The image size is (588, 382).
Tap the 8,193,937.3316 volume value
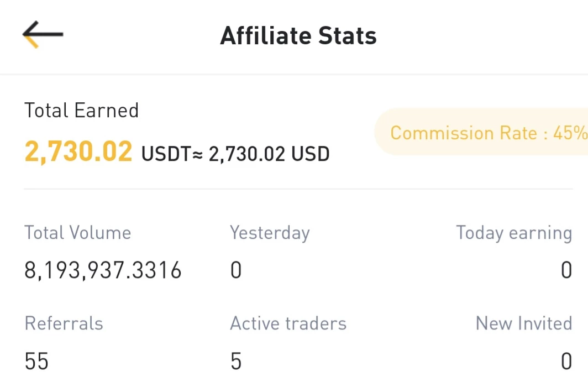coord(103,270)
